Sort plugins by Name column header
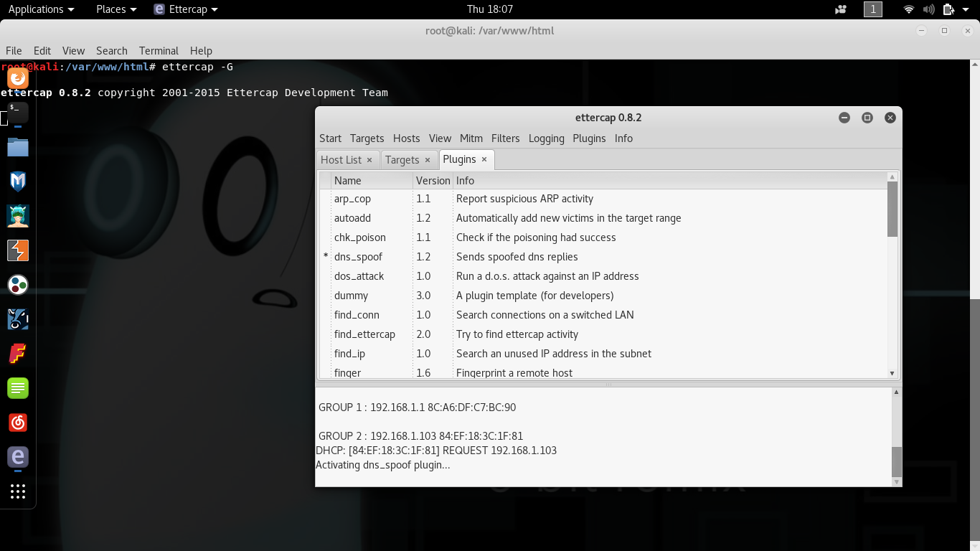This screenshot has height=551, width=980. click(348, 181)
